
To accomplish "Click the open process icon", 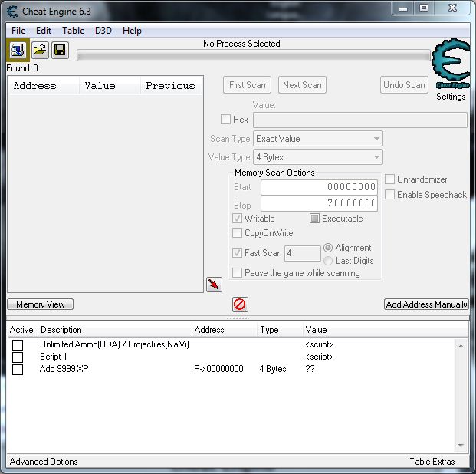I will 18,51.
